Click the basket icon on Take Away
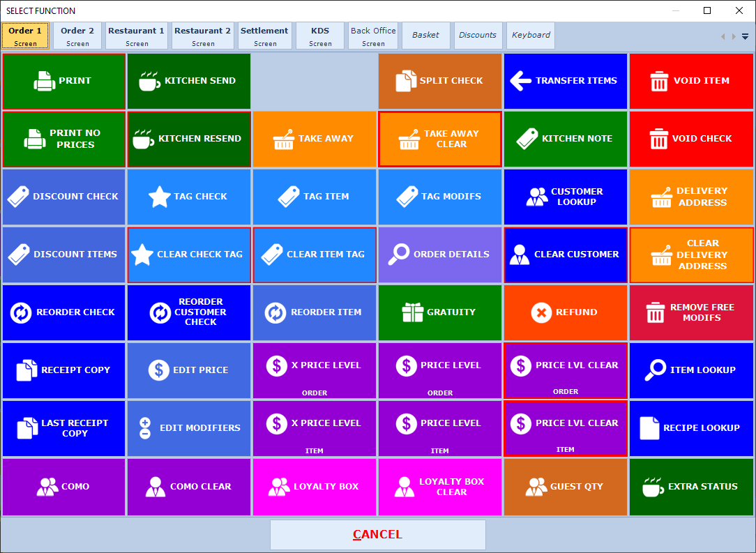 283,139
